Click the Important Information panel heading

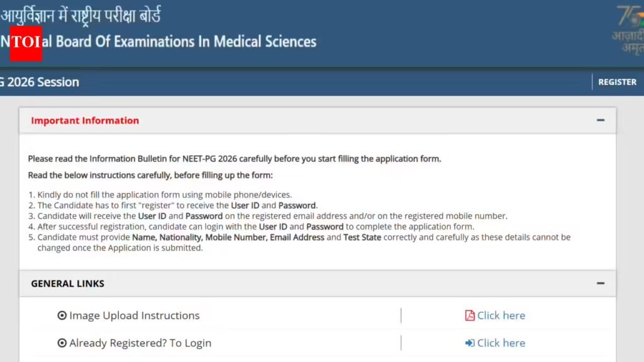pyautogui.click(x=85, y=120)
